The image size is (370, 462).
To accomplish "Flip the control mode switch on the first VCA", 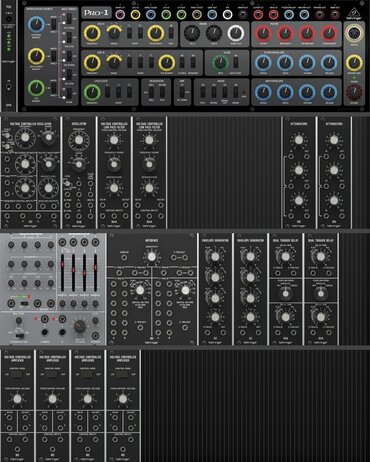I will pyautogui.click(x=17, y=374).
